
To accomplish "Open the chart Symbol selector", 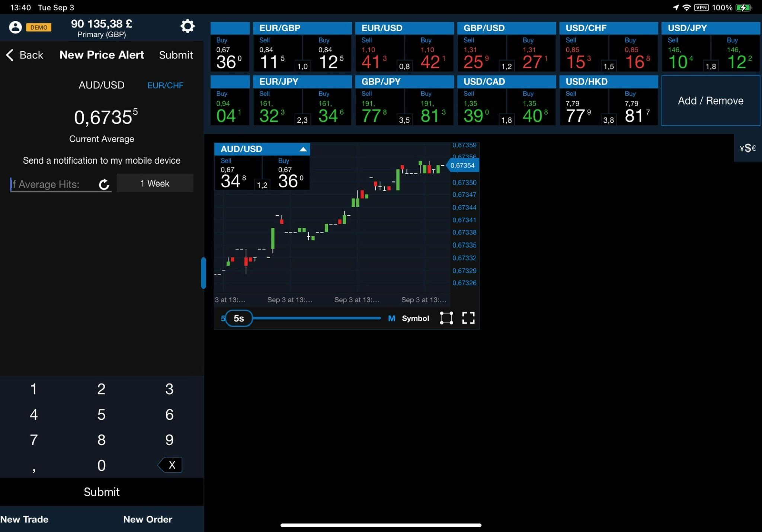I will tap(415, 318).
